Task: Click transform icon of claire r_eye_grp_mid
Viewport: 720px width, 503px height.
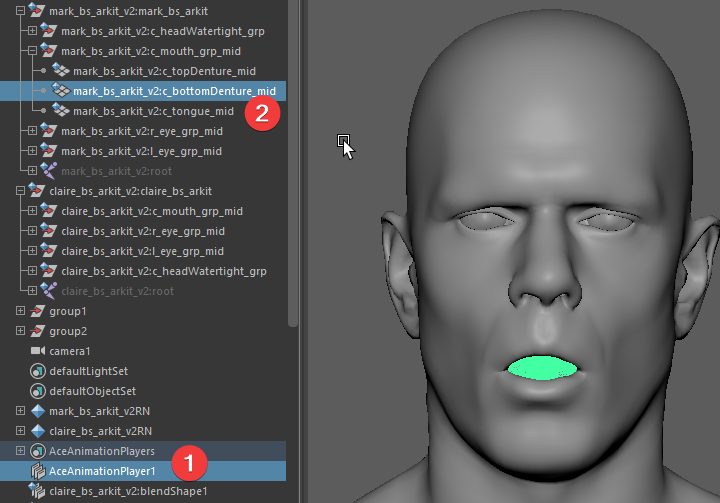Action: click(x=49, y=230)
